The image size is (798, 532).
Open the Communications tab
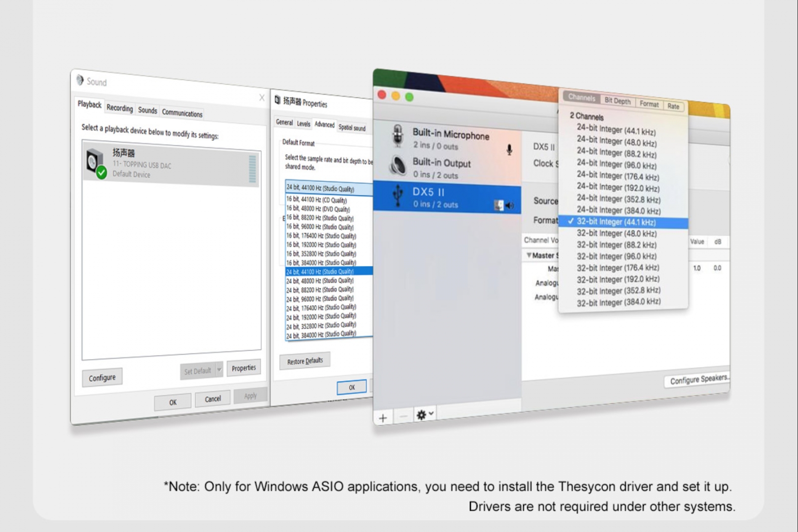(182, 113)
